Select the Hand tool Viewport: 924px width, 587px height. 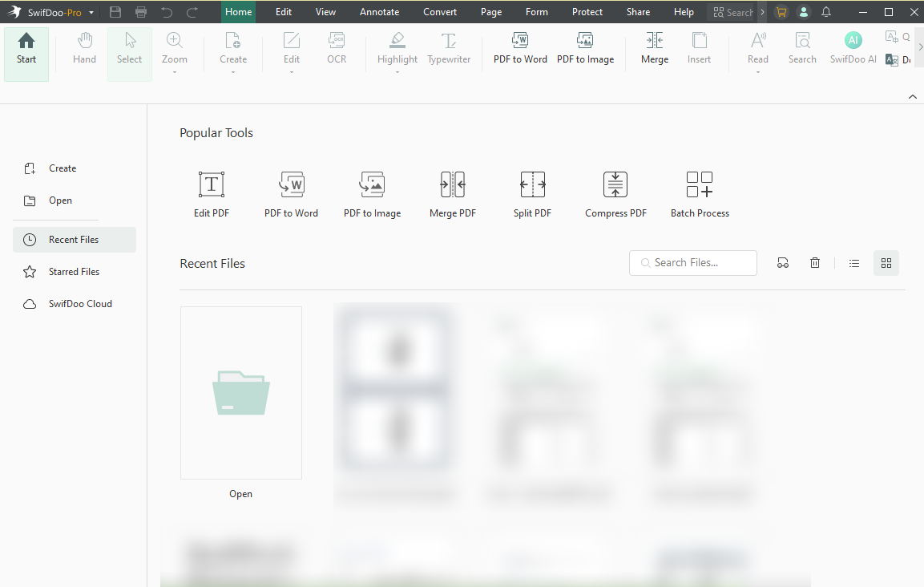84,50
